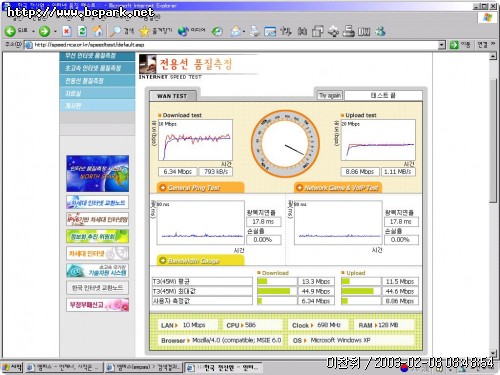Open the green sidebar banner
Image resolution: width=500 pixels, height=375 pixels.
[x=97, y=236]
